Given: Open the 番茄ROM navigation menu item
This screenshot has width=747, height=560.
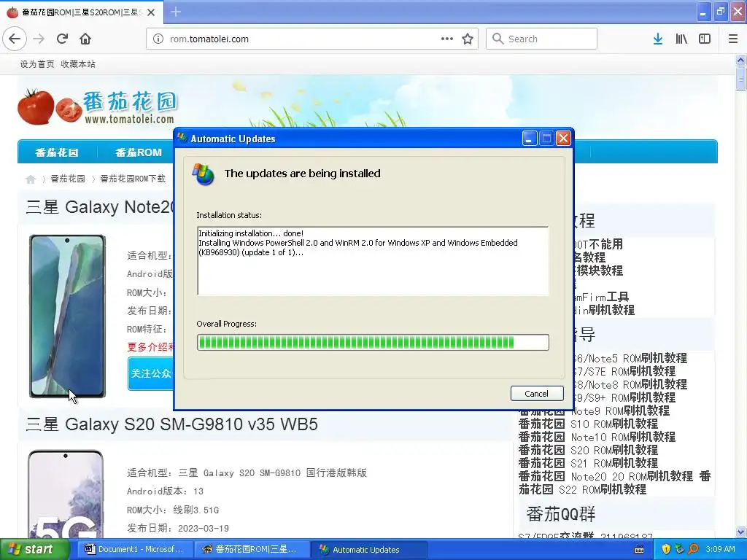Looking at the screenshot, I should (138, 152).
